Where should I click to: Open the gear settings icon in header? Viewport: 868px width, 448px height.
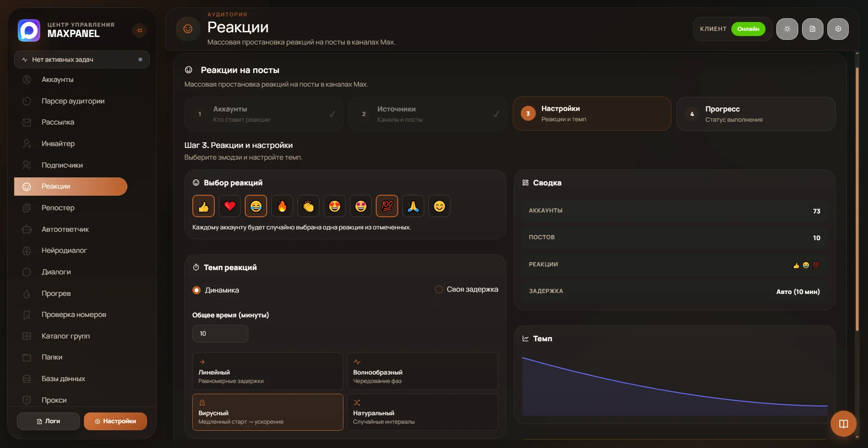point(838,29)
